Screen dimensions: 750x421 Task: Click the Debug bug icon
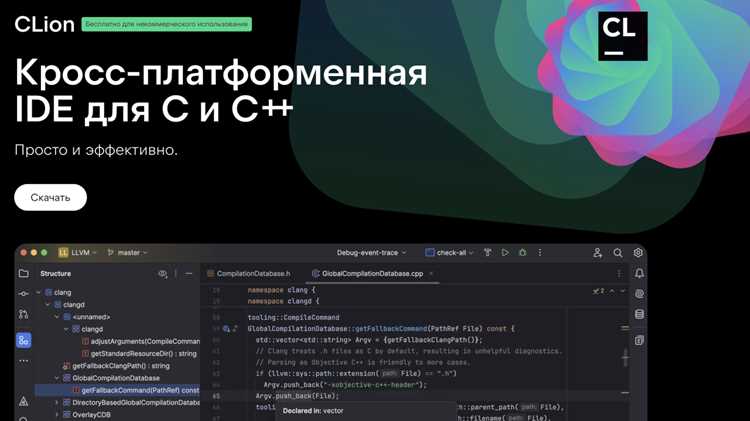(x=522, y=253)
